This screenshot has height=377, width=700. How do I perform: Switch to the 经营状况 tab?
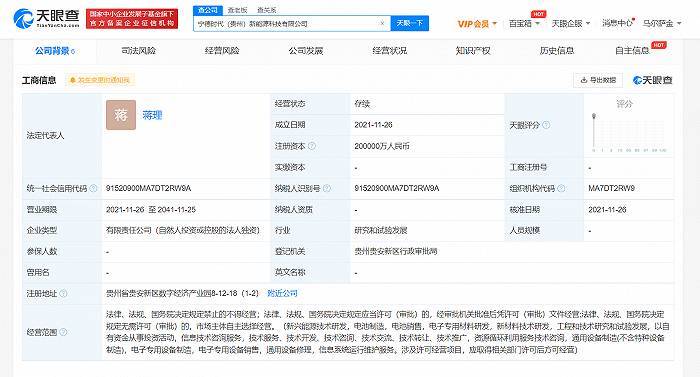pyautogui.click(x=389, y=51)
